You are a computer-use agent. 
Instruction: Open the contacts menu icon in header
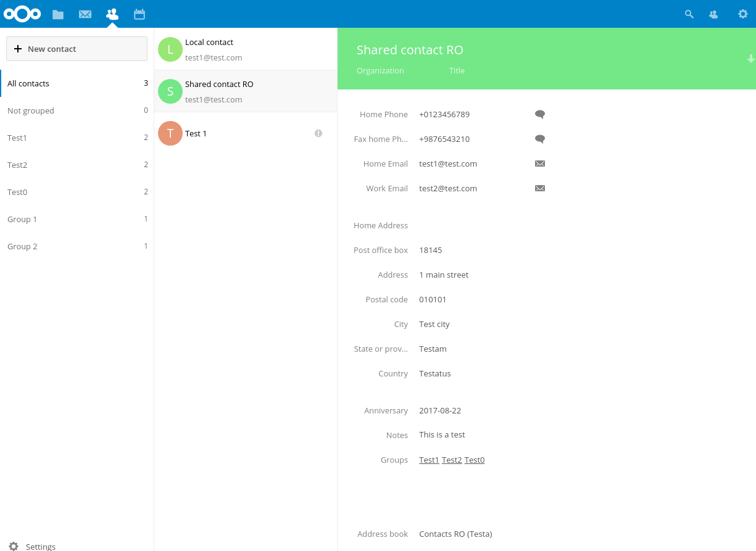(x=713, y=14)
